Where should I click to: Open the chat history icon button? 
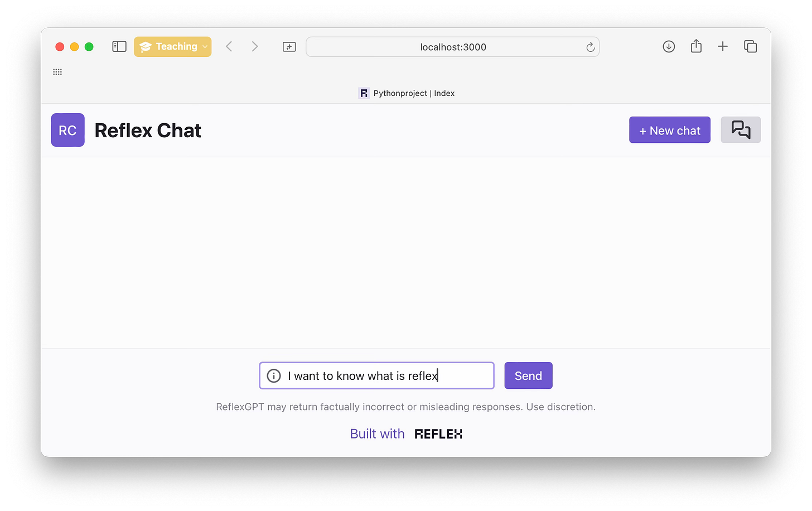(741, 130)
